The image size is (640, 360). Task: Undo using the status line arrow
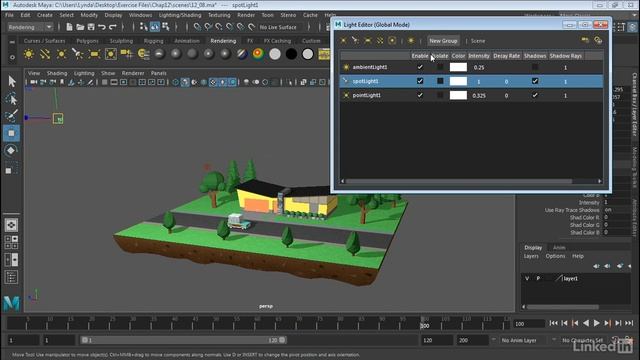pos(102,27)
